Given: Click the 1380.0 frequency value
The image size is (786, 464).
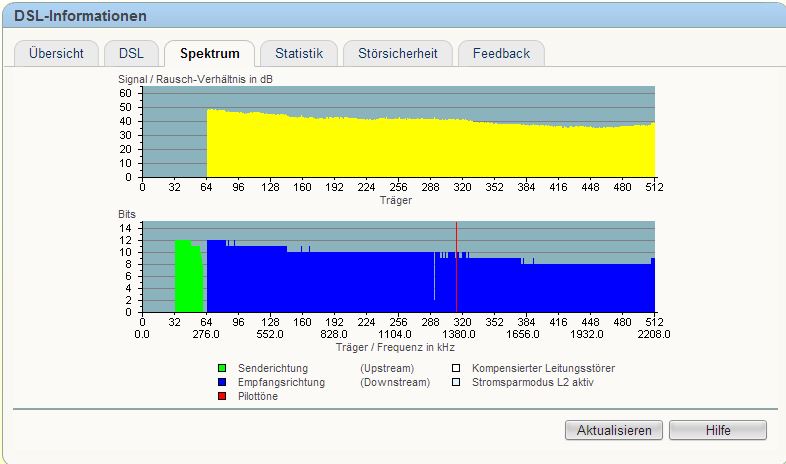Looking at the screenshot, I should 459,334.
